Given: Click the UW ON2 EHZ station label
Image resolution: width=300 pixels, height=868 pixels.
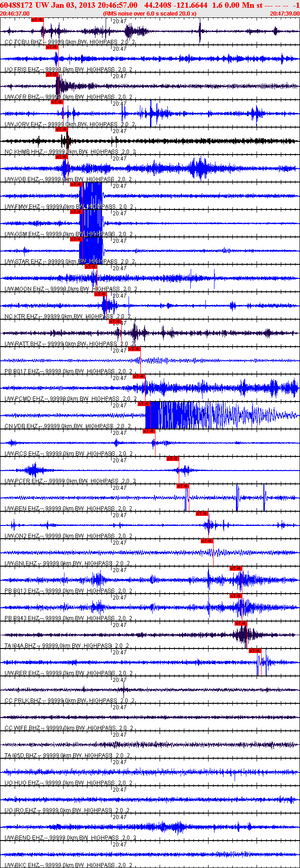Looking at the screenshot, I should click(22, 536).
